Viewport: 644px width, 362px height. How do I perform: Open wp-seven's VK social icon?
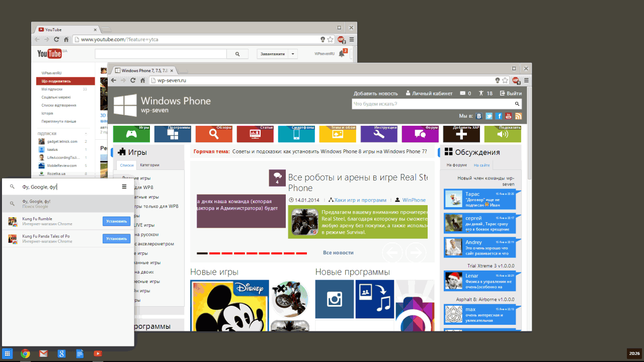click(479, 116)
